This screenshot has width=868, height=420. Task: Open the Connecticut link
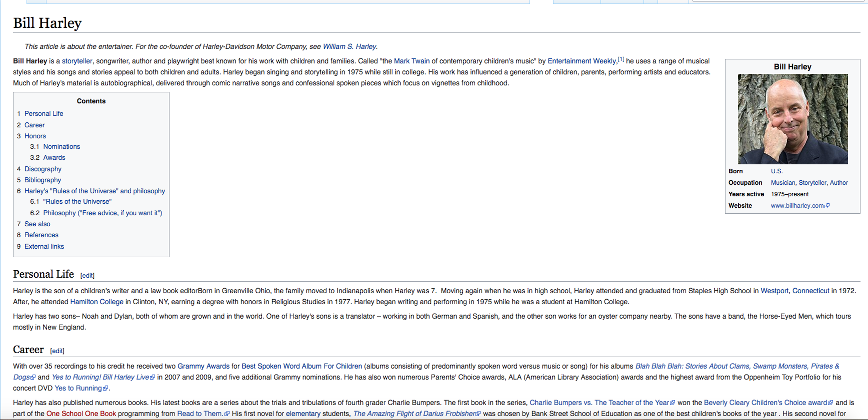(810, 291)
